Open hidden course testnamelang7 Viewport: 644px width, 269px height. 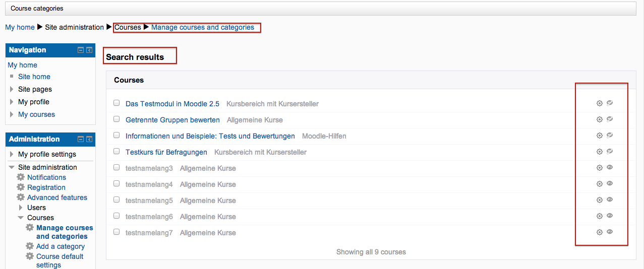pyautogui.click(x=149, y=233)
